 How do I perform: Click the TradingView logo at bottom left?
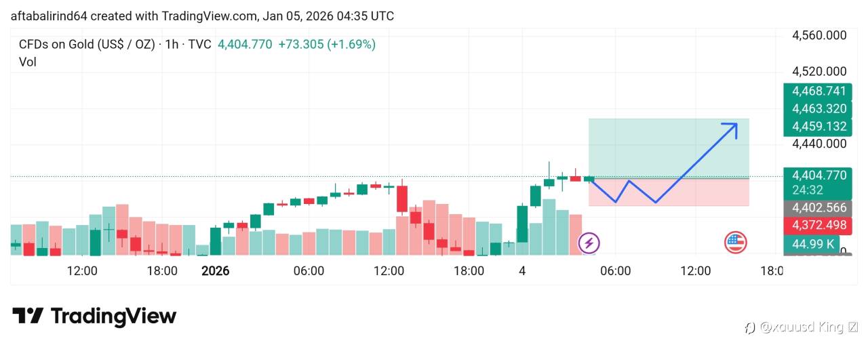(94, 316)
